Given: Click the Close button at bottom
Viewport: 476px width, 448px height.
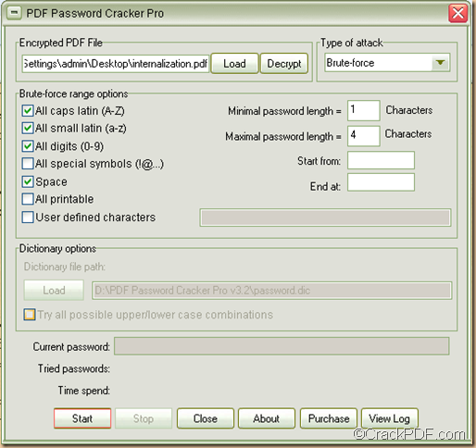Looking at the screenshot, I should pos(206,418).
